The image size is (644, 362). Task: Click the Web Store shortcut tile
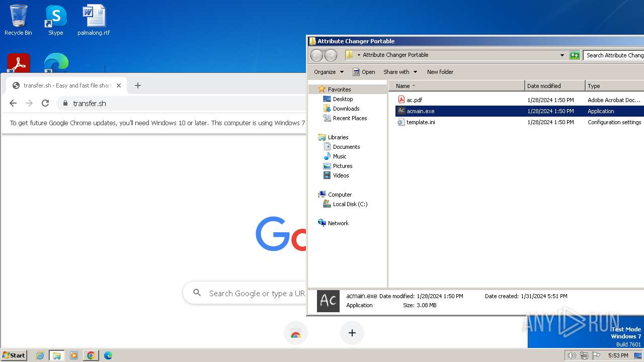[296, 333]
